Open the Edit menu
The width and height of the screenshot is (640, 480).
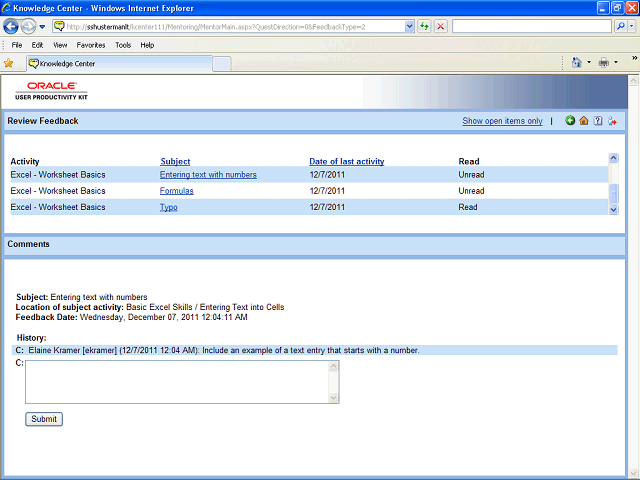pyautogui.click(x=37, y=45)
